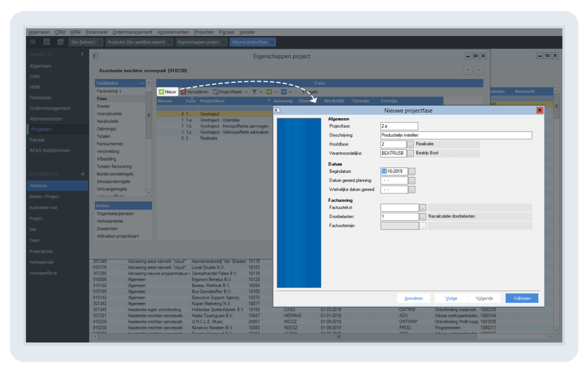Close the Nieuwe projectfase dialog with the red X
The height and width of the screenshot is (377, 588).
pos(539,111)
